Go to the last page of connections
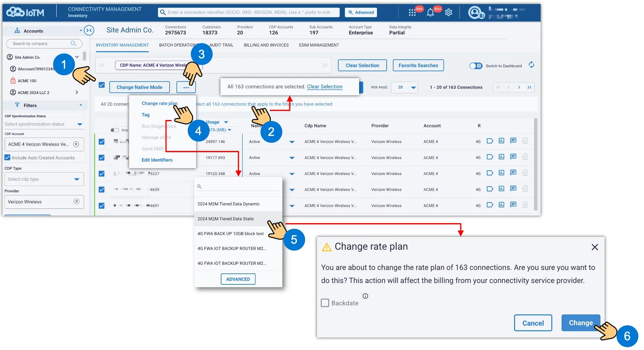Screen dimensions: 644x350 pos(529,87)
